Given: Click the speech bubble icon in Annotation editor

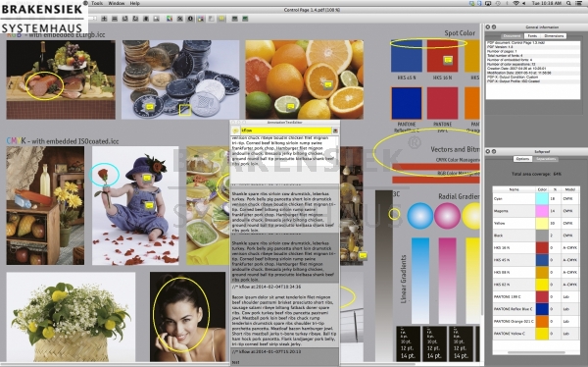Looking at the screenshot, I should click(235, 131).
